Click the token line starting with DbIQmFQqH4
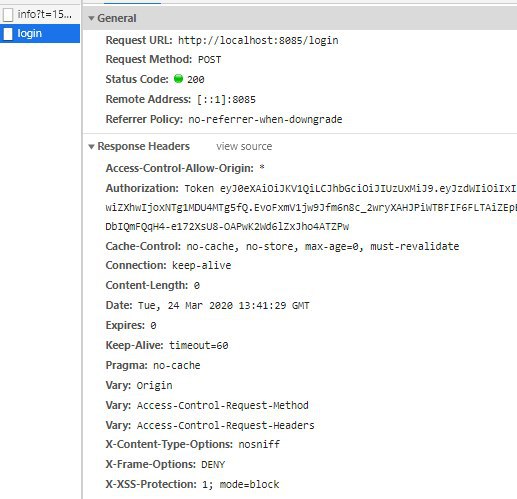The image size is (517, 499). click(227, 227)
